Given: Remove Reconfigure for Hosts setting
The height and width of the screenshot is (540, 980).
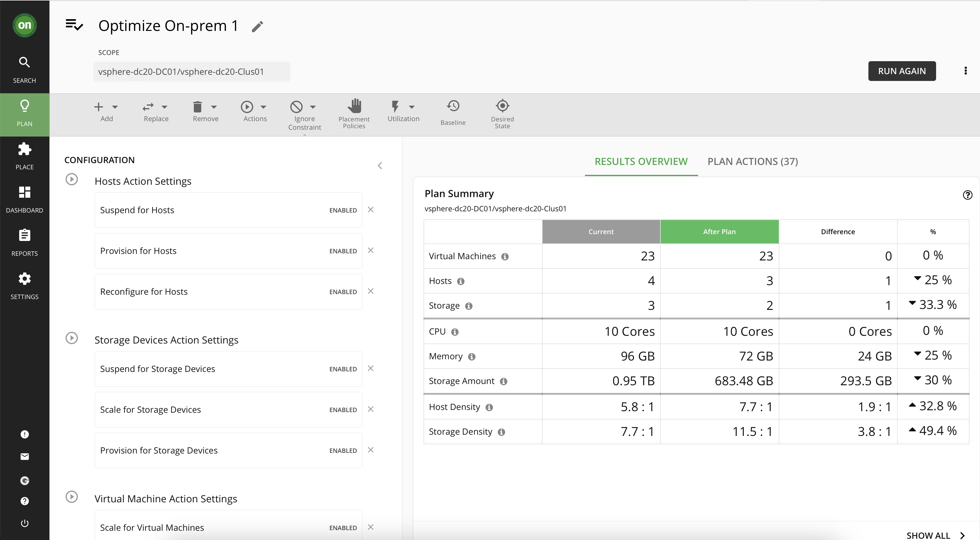Looking at the screenshot, I should pyautogui.click(x=371, y=291).
